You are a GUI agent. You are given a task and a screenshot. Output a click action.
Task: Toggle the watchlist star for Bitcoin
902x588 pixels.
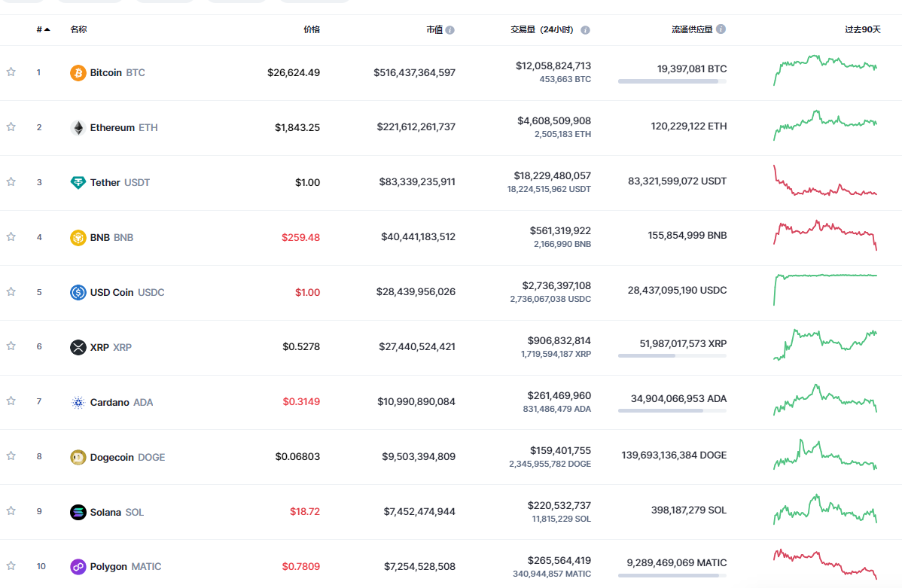pos(11,72)
